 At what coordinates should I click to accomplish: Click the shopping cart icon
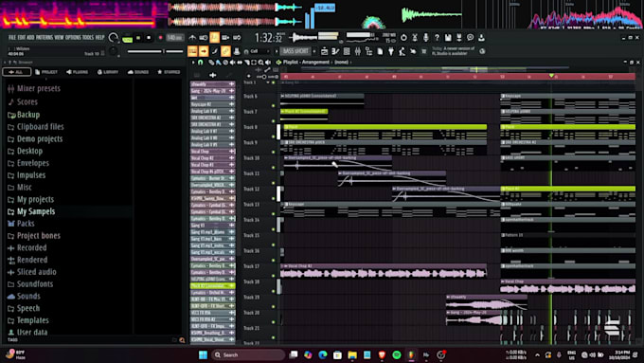tap(424, 51)
